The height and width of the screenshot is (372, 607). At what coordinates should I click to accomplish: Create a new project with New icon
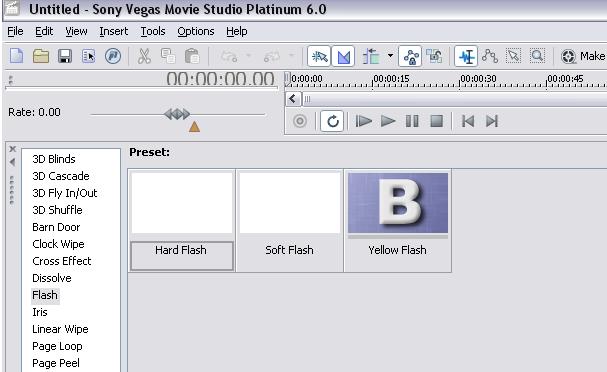click(17, 57)
